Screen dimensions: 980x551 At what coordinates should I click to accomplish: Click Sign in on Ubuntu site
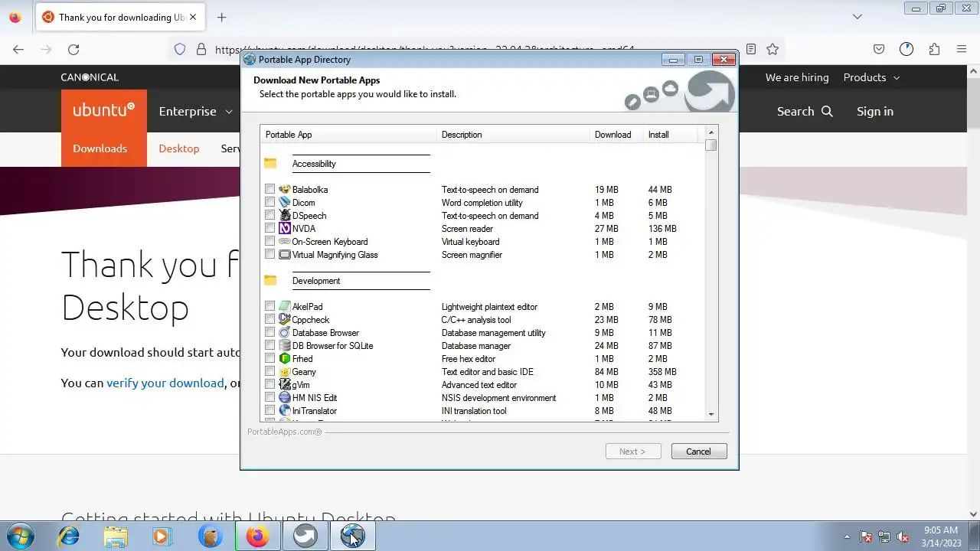[875, 111]
